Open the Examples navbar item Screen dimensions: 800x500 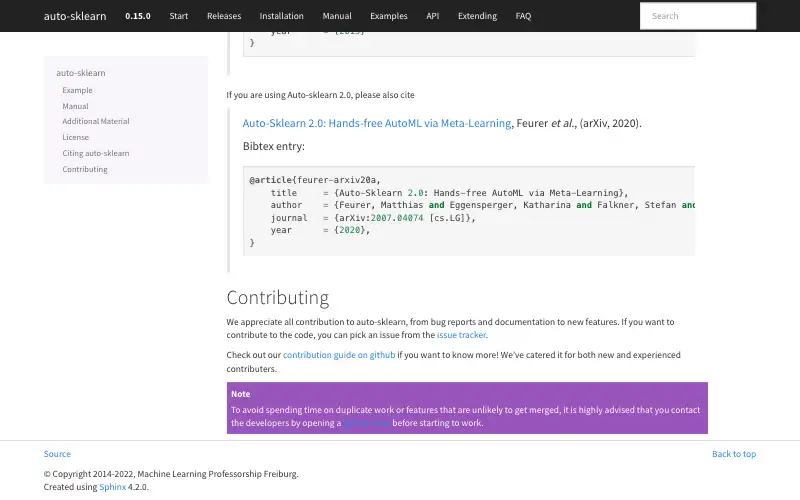tap(389, 16)
